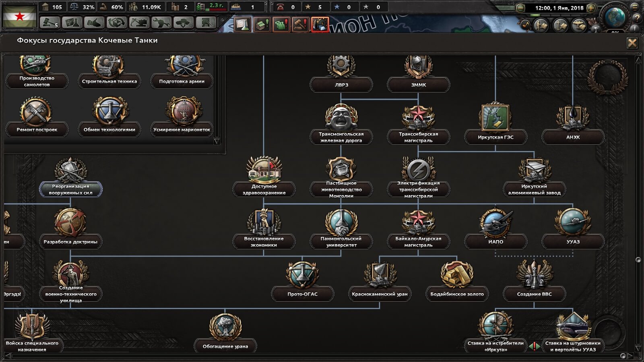Decrease game speed with minus button
The image size is (644, 362).
click(520, 8)
